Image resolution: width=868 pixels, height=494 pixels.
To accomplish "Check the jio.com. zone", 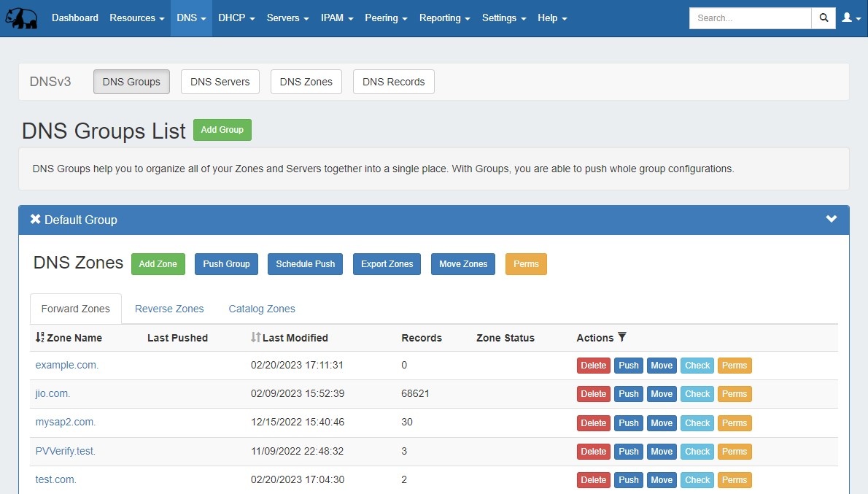I will pos(697,394).
